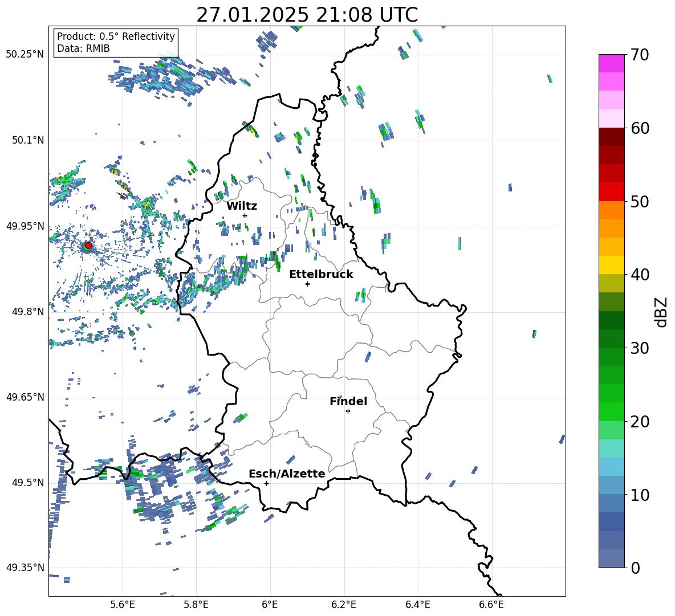Click the latitude label 49.35°N
675x616 pixels.
(x=25, y=568)
